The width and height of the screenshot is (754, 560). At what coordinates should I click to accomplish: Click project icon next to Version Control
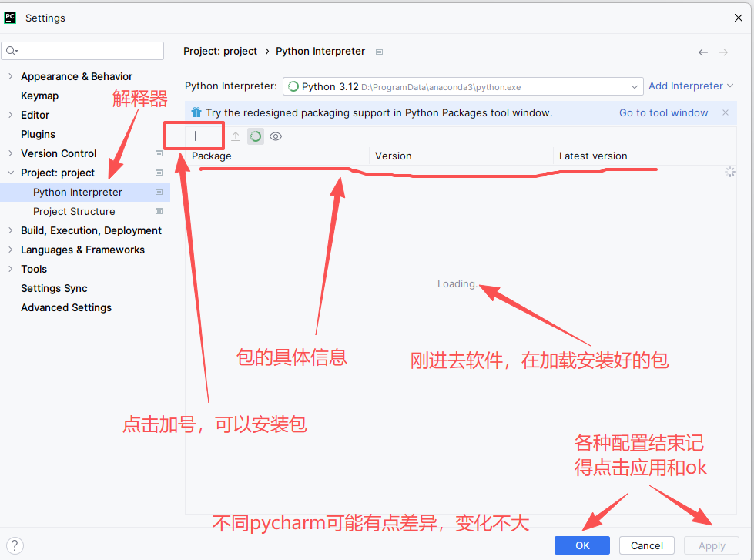[x=159, y=153]
